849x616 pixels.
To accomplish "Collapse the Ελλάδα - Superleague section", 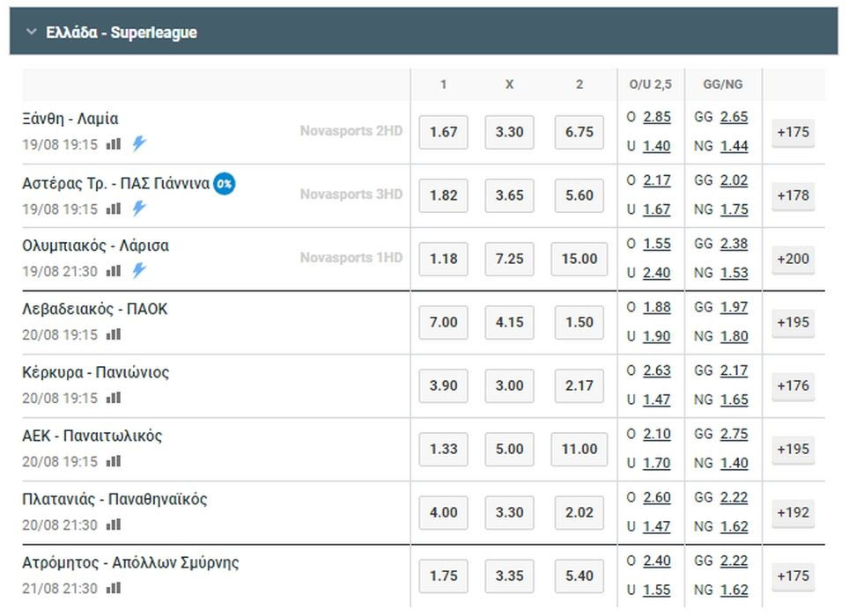I will click(x=32, y=33).
